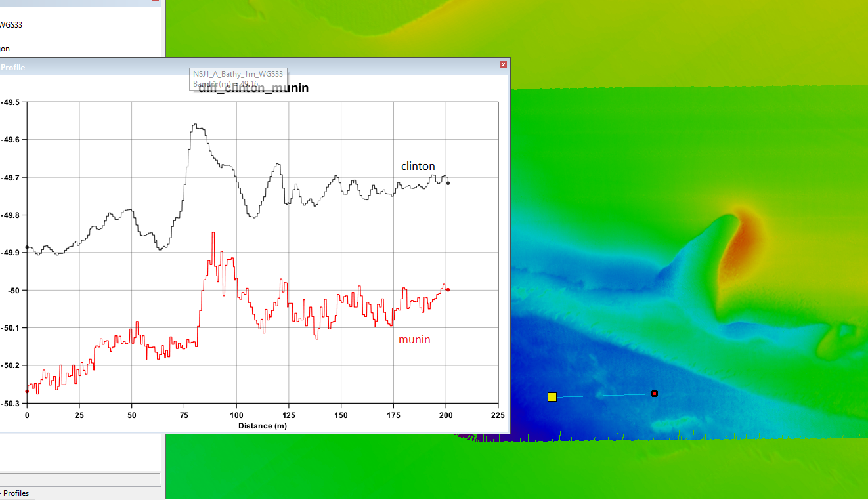The image size is (868, 500).
Task: Click the 'munin' series label on the chart
Action: [415, 339]
